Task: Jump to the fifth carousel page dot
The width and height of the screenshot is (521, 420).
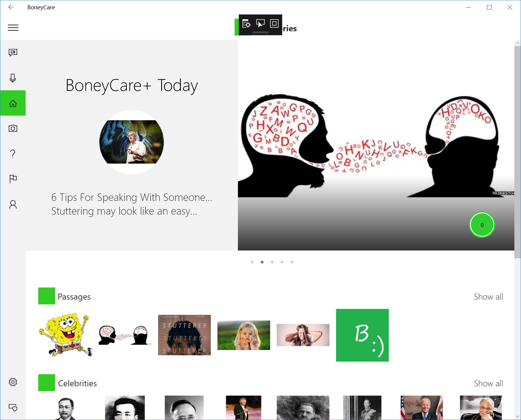Action: (x=292, y=262)
